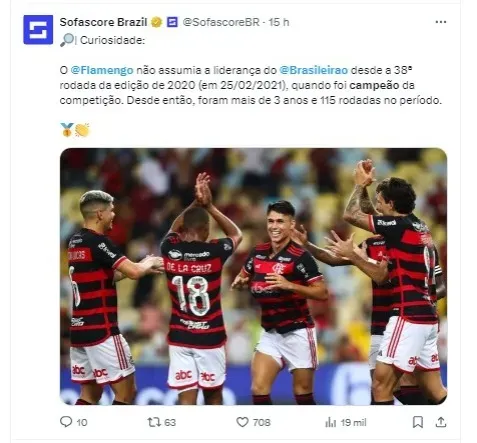Open the 15 h timestamp link
Image resolution: width=477 pixels, height=443 pixels.
click(x=279, y=22)
